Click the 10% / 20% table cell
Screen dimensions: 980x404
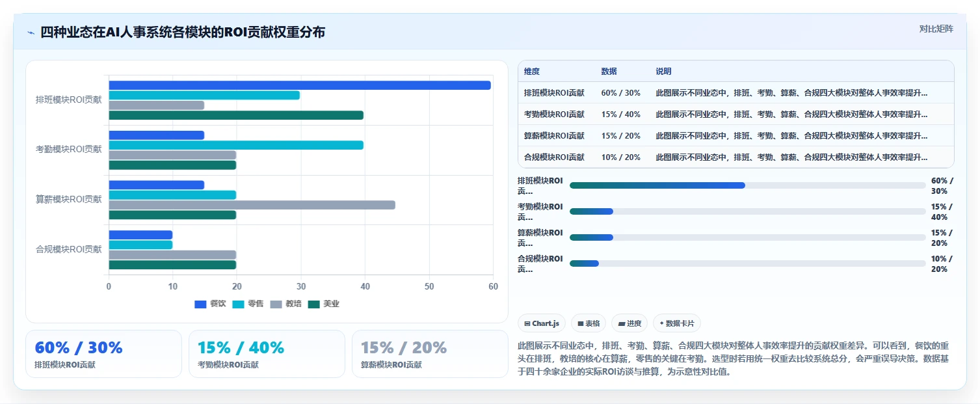point(621,157)
